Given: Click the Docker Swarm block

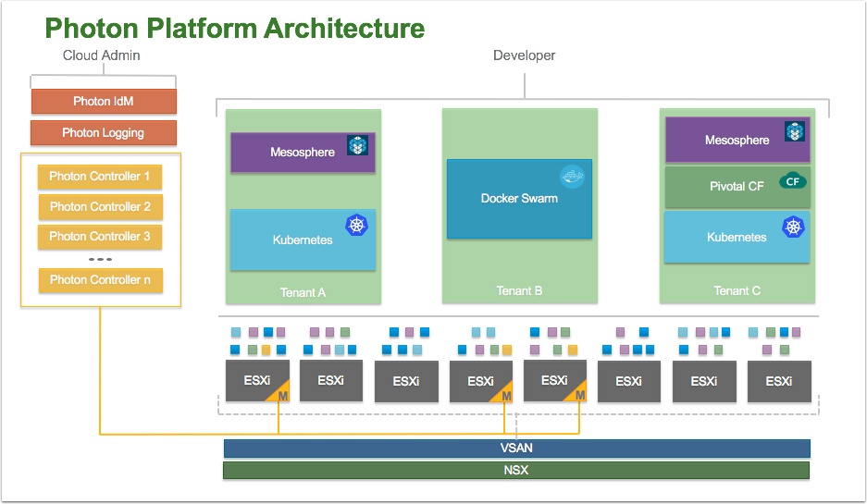Looking at the screenshot, I should [x=520, y=199].
